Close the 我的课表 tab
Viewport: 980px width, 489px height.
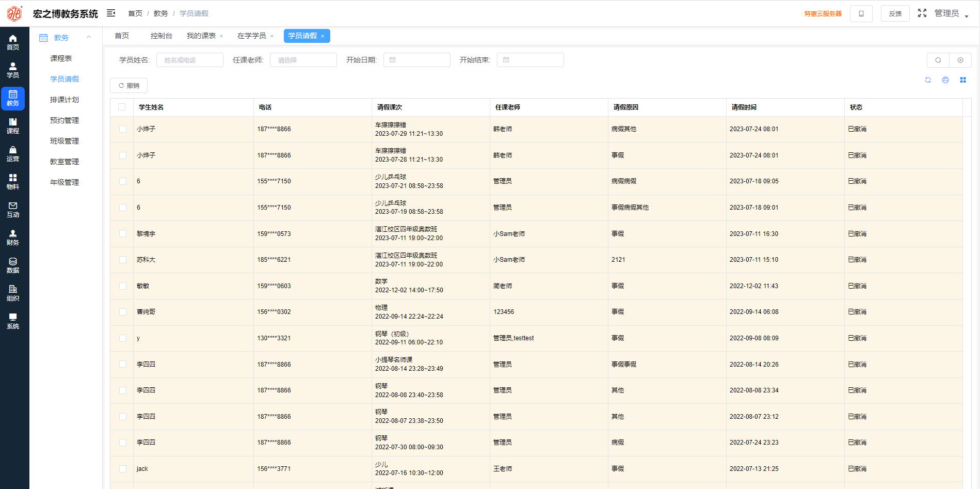tap(221, 36)
